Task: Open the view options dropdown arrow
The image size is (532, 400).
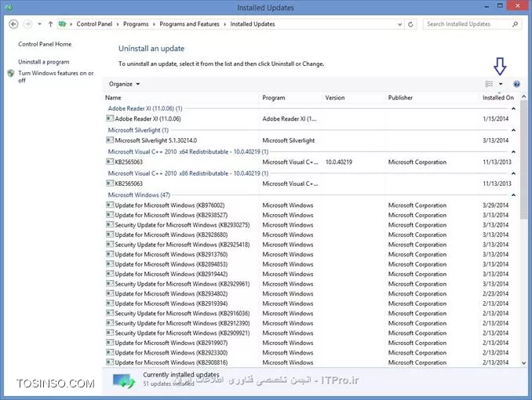Action: coord(501,84)
